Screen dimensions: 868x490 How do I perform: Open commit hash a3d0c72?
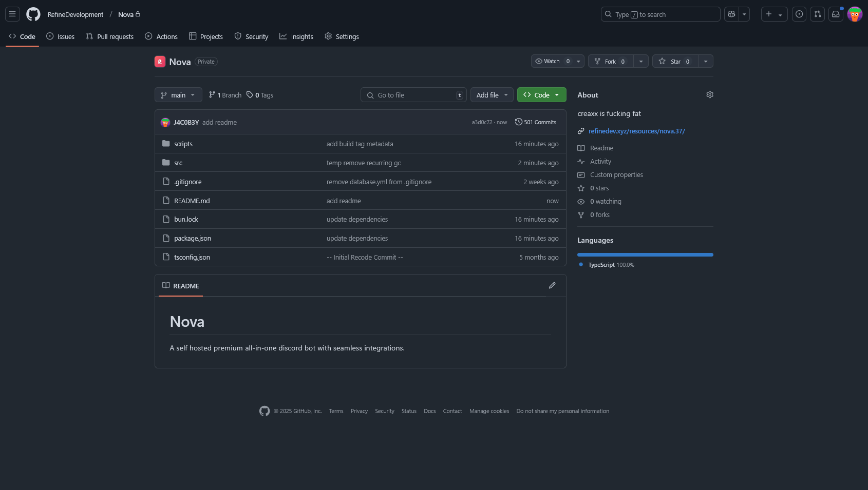coord(482,122)
